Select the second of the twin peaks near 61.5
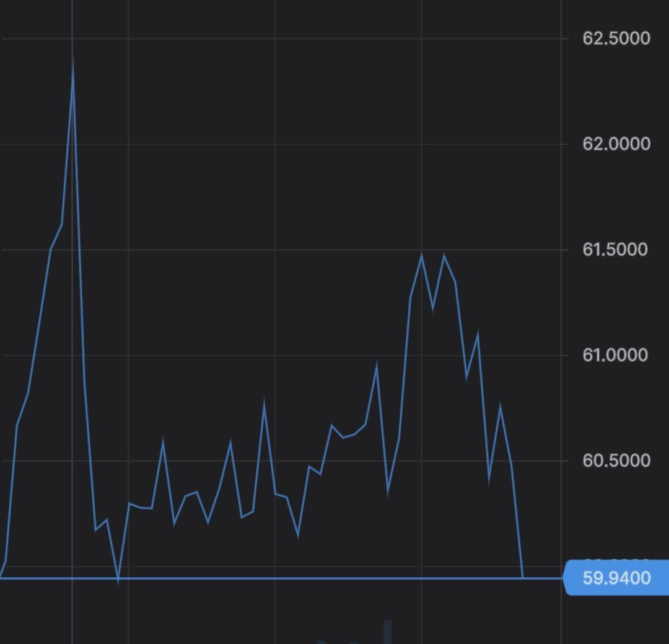Viewport: 669px width, 644px height. [444, 255]
